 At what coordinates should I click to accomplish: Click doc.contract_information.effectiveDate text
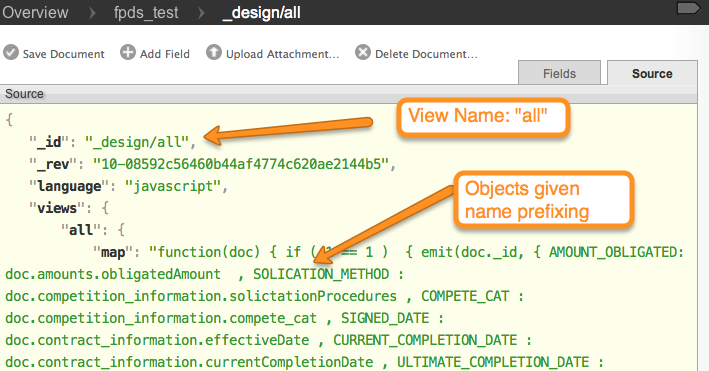click(x=157, y=340)
